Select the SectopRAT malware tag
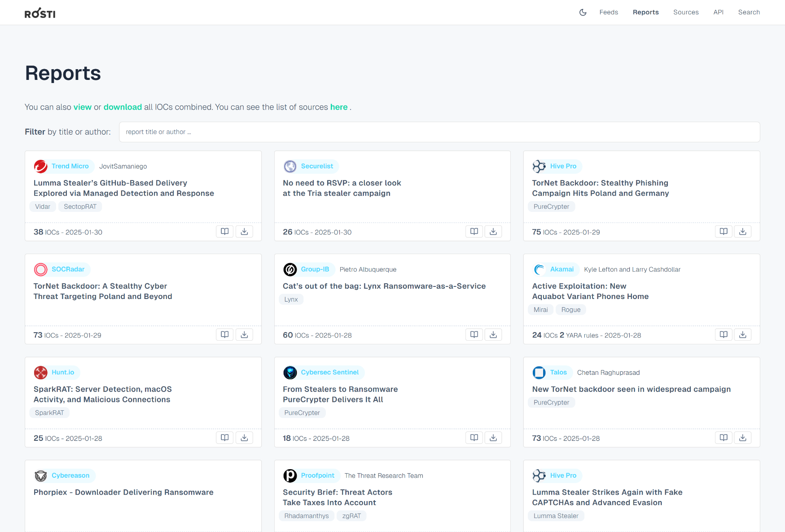Viewport: 785px width, 532px height. 80,207
